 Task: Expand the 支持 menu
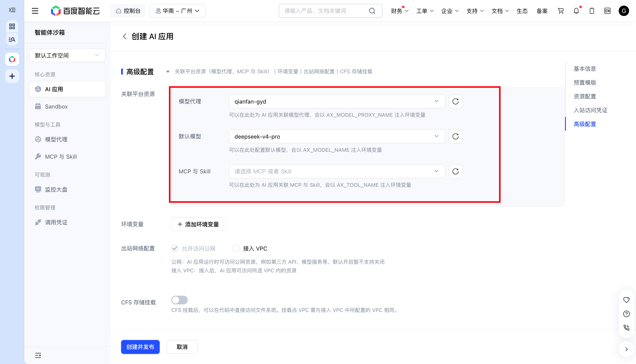(x=475, y=11)
